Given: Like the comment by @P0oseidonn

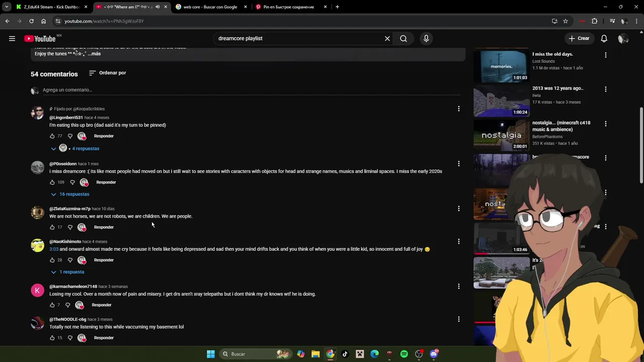Looking at the screenshot, I should [52, 183].
